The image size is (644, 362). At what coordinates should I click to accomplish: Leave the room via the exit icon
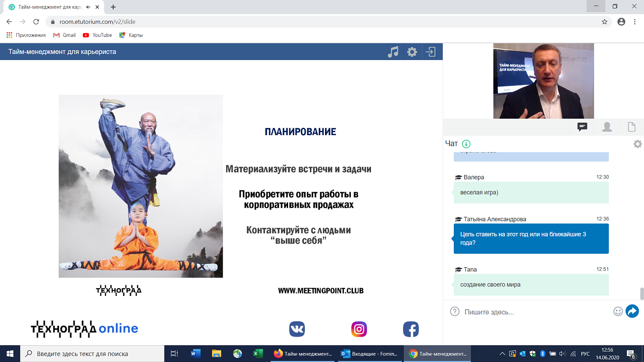(431, 51)
